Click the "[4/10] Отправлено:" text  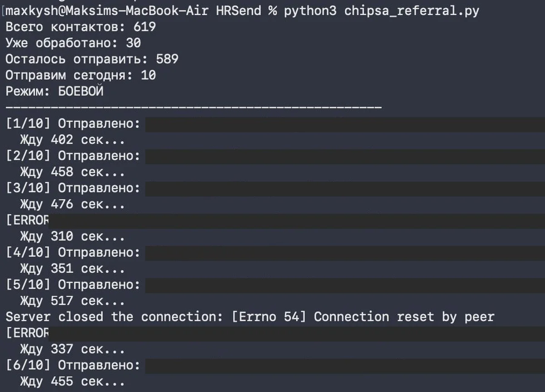click(x=73, y=253)
